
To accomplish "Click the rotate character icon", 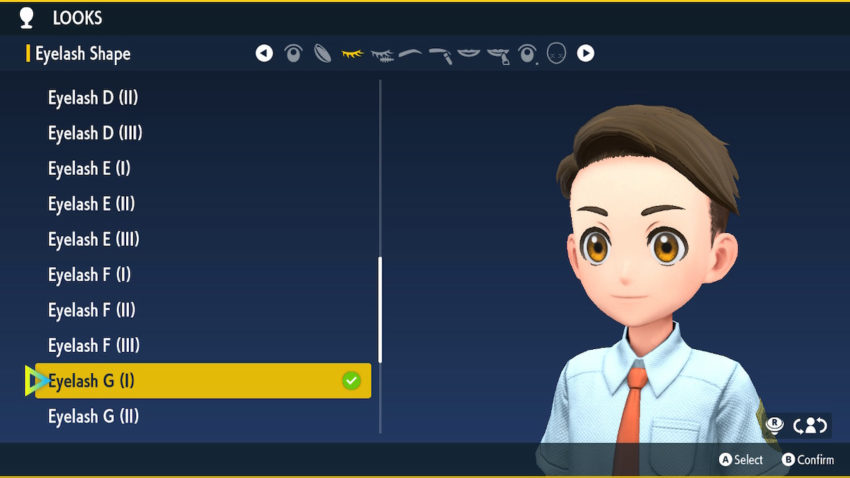I will click(x=810, y=425).
